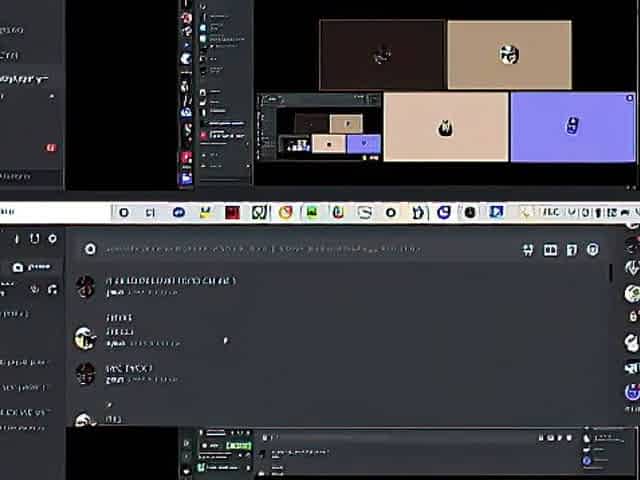Open the red square taskbar app
This screenshot has height=480, width=640.
(x=232, y=212)
